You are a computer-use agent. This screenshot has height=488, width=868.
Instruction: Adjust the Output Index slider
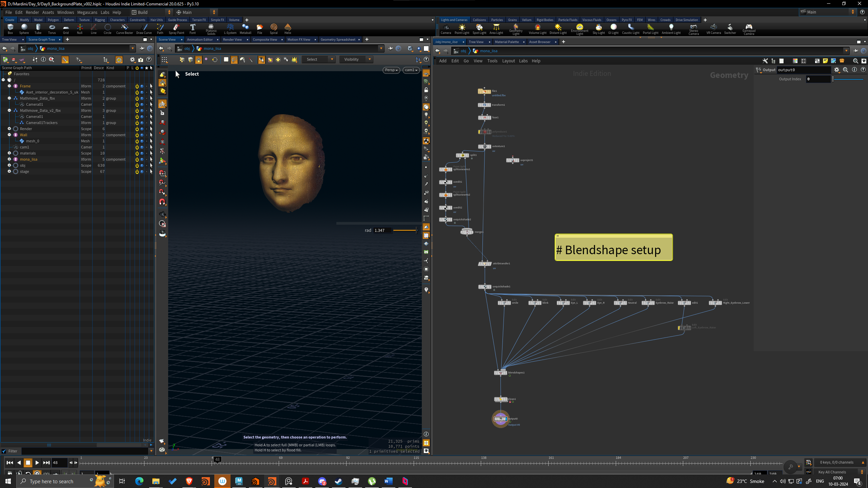(848, 79)
